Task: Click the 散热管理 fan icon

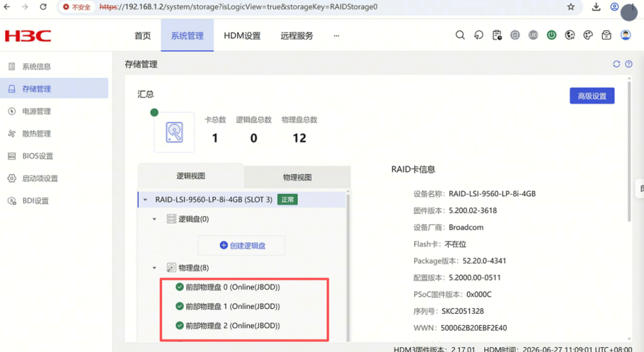Action: (x=12, y=134)
